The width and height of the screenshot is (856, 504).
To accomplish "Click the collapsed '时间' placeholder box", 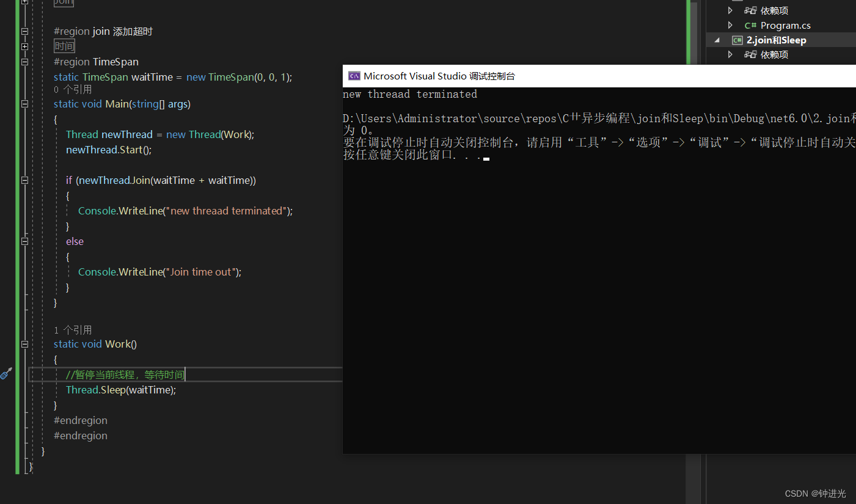I will 64,46.
